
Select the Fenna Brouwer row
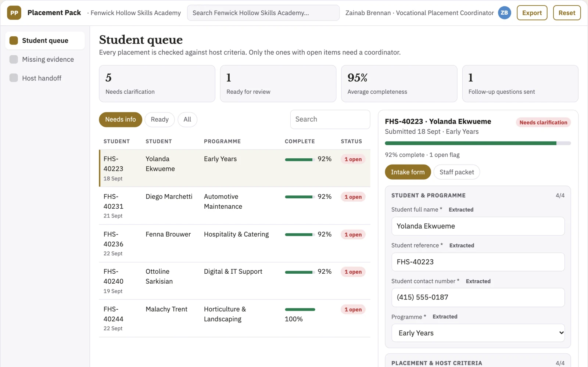click(x=234, y=243)
